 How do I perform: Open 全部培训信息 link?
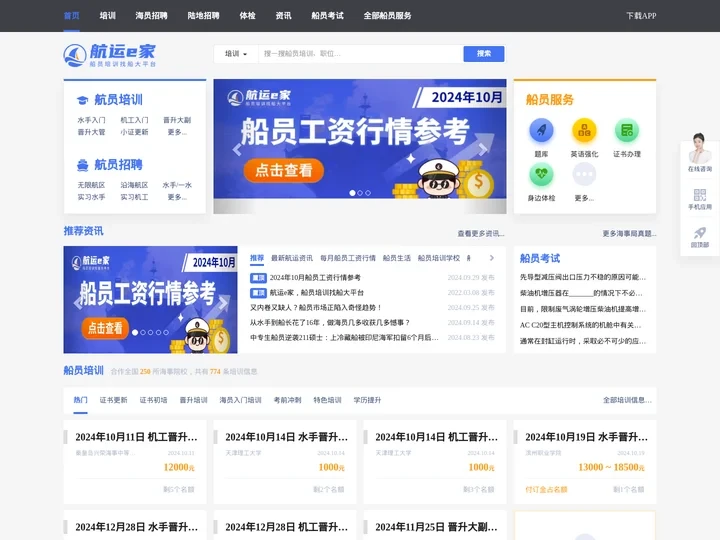[x=627, y=400]
